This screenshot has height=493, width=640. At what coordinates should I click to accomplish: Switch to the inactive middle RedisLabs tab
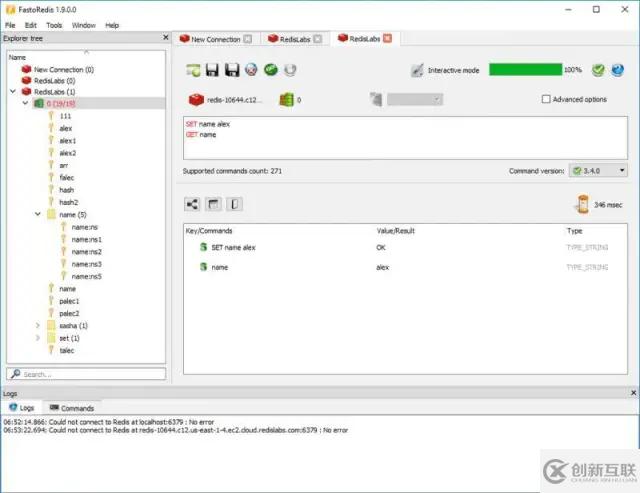(x=295, y=39)
